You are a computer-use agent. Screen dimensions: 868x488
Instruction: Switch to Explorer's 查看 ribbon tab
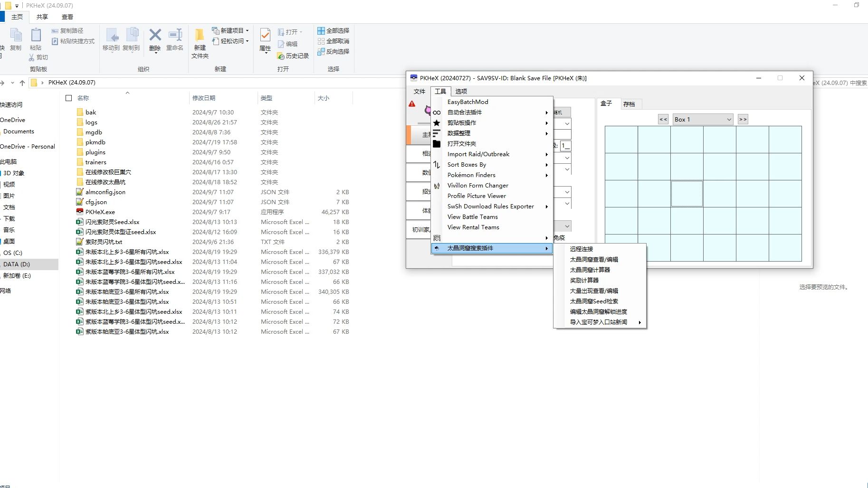coord(67,17)
